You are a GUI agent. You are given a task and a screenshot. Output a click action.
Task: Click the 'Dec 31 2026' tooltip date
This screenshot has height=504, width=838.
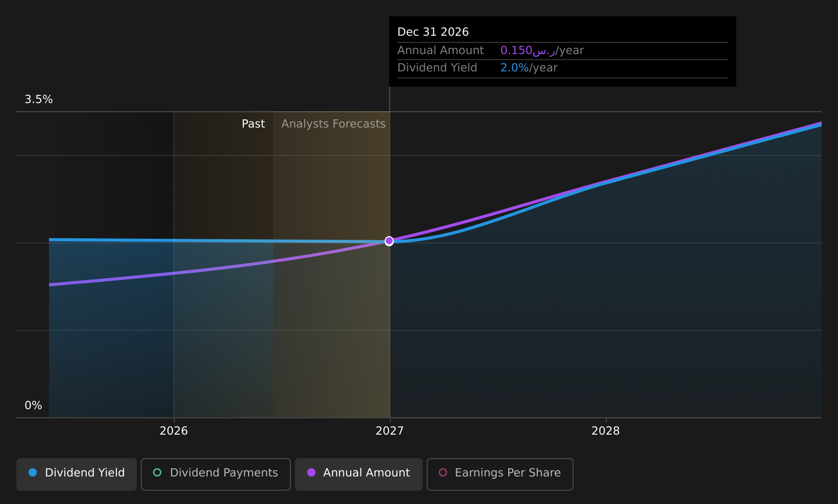(x=433, y=32)
